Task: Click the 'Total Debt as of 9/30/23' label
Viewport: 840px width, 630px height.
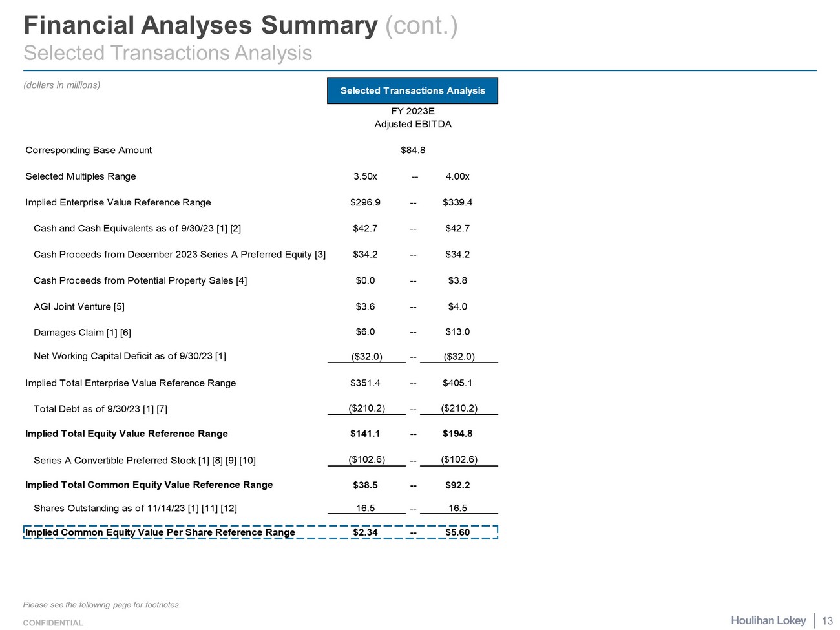Action: click(100, 409)
